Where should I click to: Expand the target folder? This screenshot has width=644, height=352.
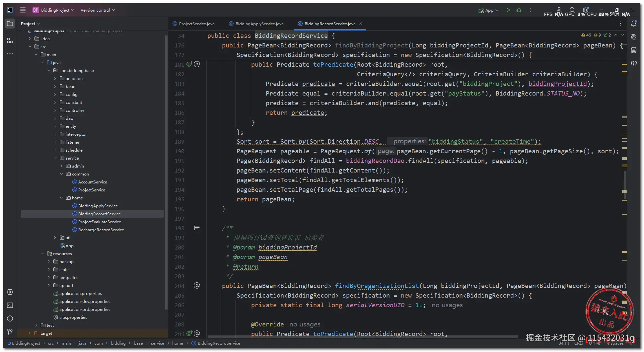coord(30,333)
